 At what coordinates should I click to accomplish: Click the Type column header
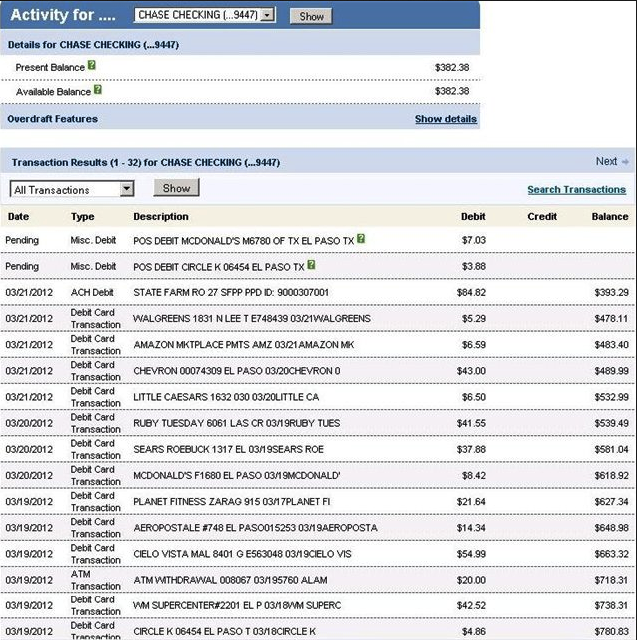click(x=82, y=216)
